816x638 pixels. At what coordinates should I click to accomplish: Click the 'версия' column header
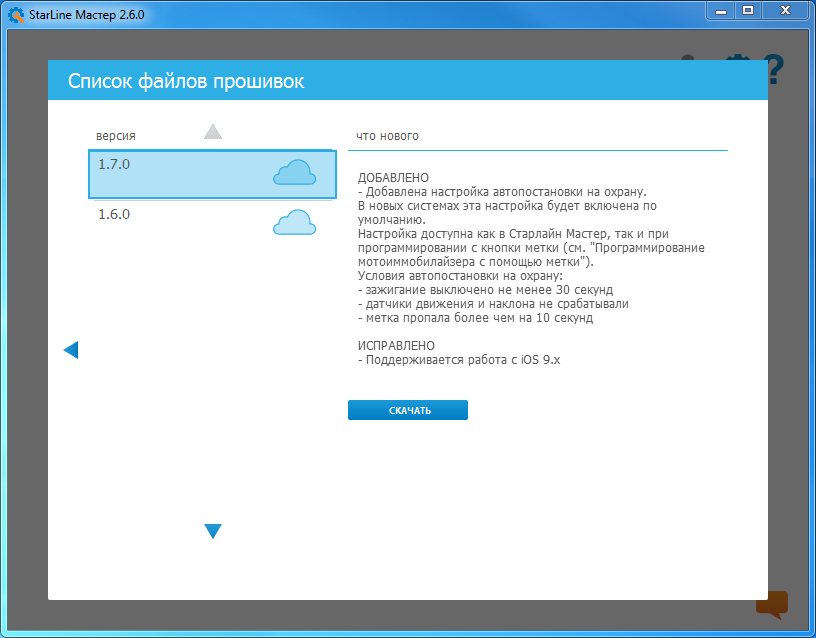(x=116, y=135)
